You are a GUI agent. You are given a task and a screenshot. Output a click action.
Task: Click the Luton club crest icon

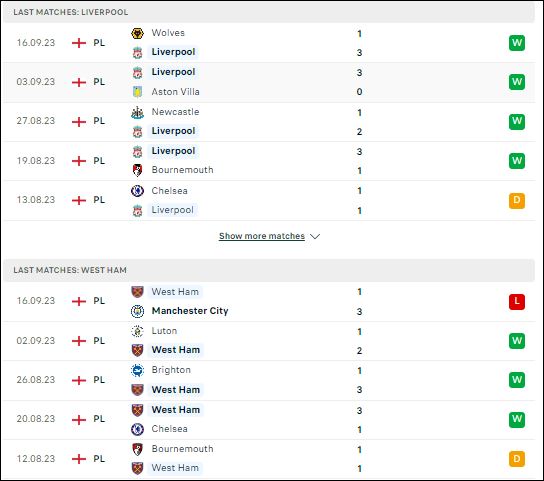coord(137,331)
